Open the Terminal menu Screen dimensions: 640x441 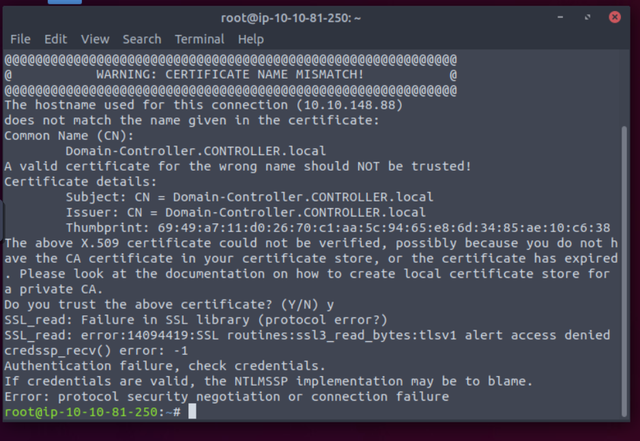199,39
